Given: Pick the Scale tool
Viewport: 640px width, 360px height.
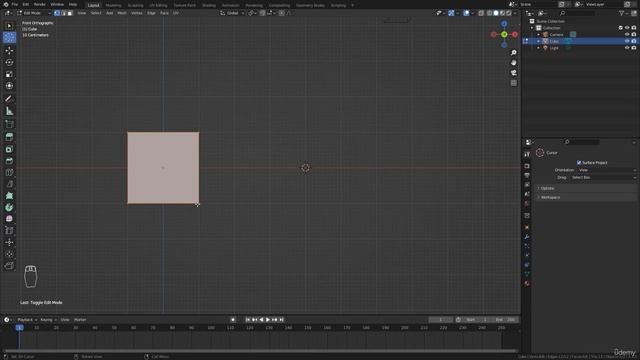Looking at the screenshot, I should pos(9,74).
